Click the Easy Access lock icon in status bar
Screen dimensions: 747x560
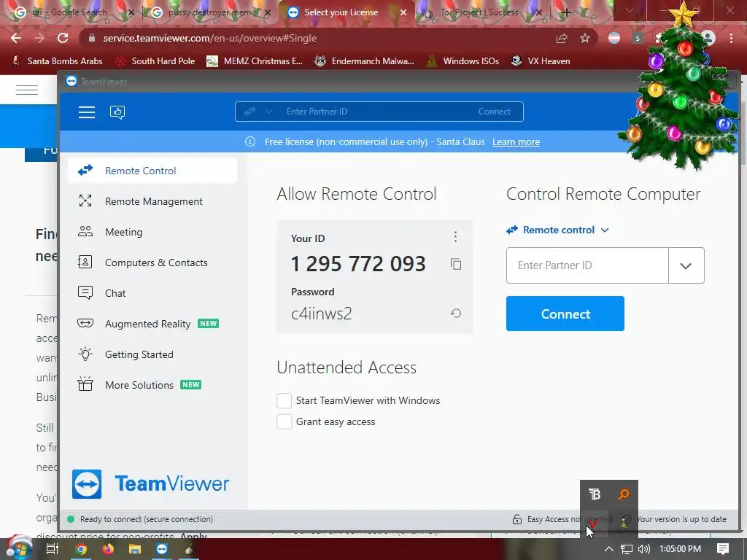click(x=517, y=519)
